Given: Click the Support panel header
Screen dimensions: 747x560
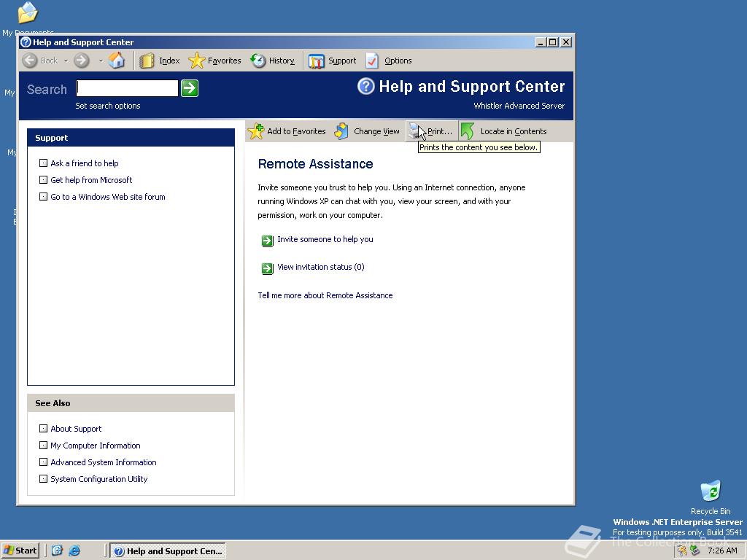Looking at the screenshot, I should (x=131, y=138).
